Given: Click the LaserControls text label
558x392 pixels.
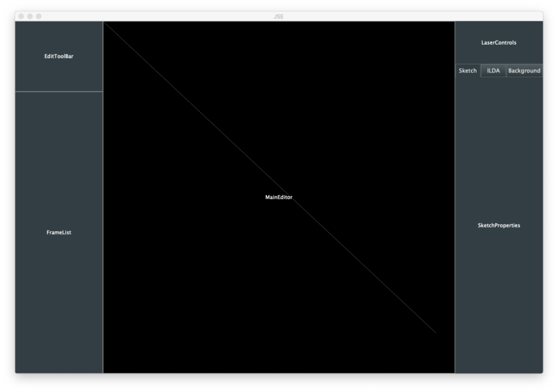Looking at the screenshot, I should click(499, 43).
